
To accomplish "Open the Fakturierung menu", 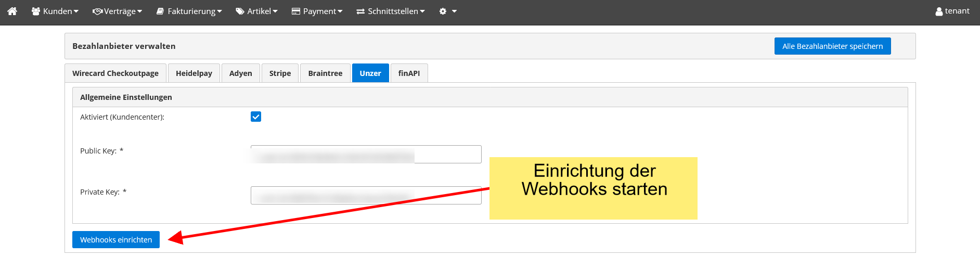I will pyautogui.click(x=189, y=11).
